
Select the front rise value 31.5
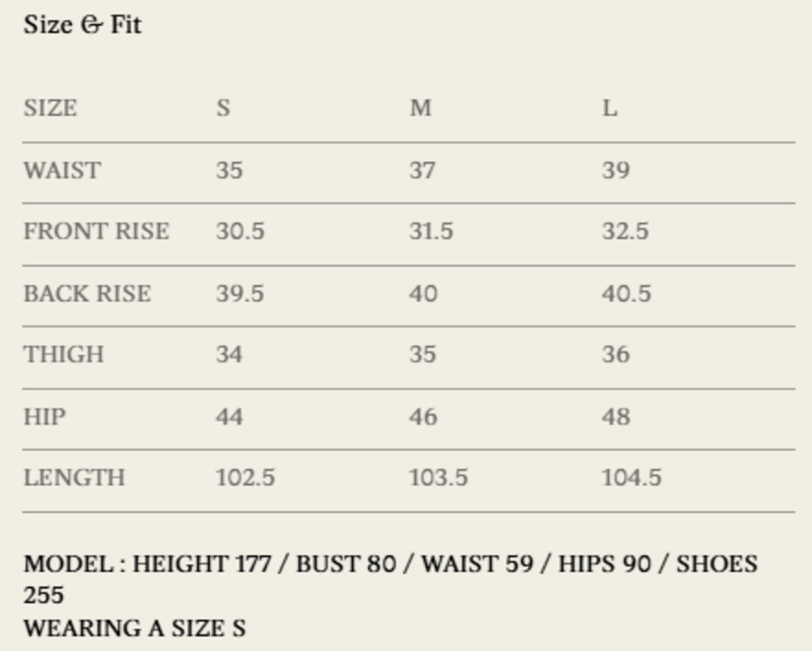click(431, 232)
